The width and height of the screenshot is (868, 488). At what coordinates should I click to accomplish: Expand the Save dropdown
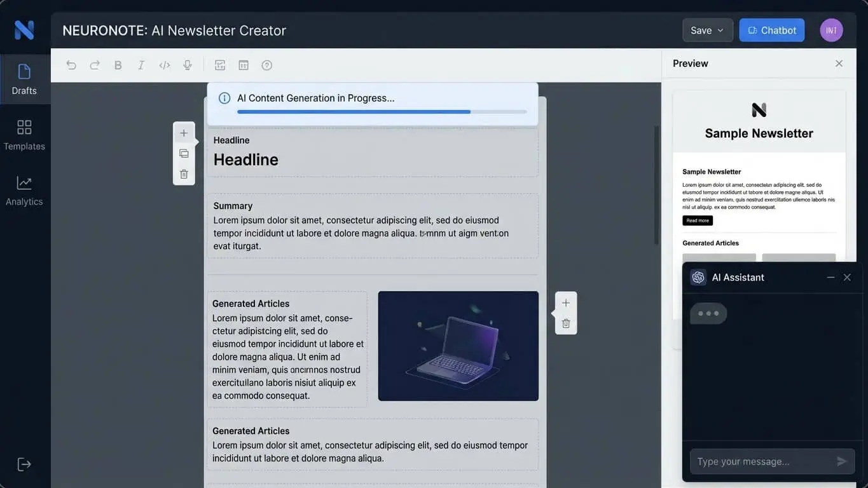point(708,30)
